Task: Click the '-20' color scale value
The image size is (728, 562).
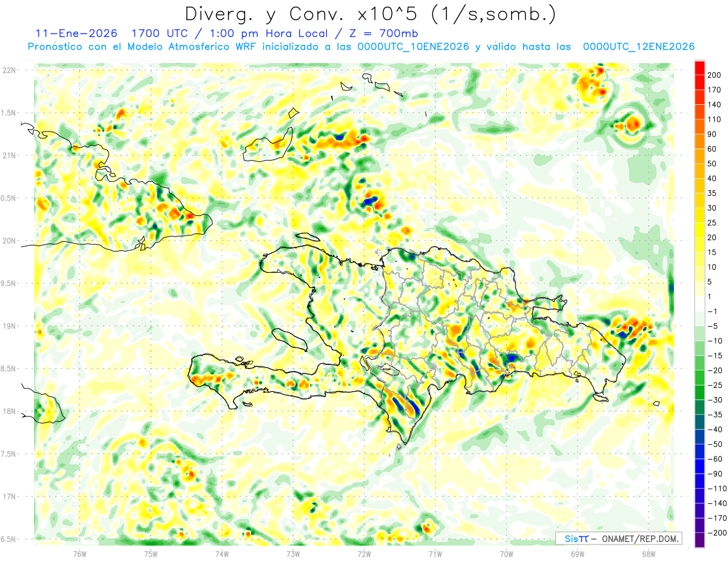Action: [x=715, y=370]
